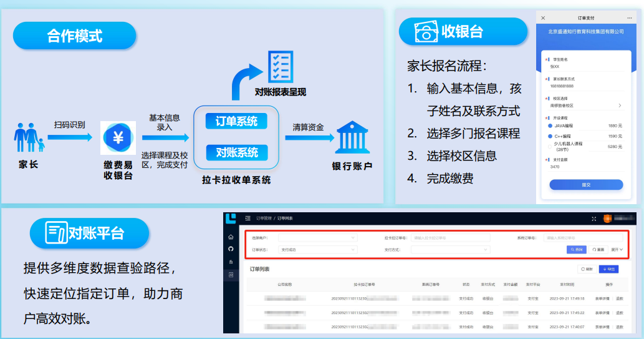
Task: Click the 银行账户 bank building icon
Action: click(x=353, y=137)
